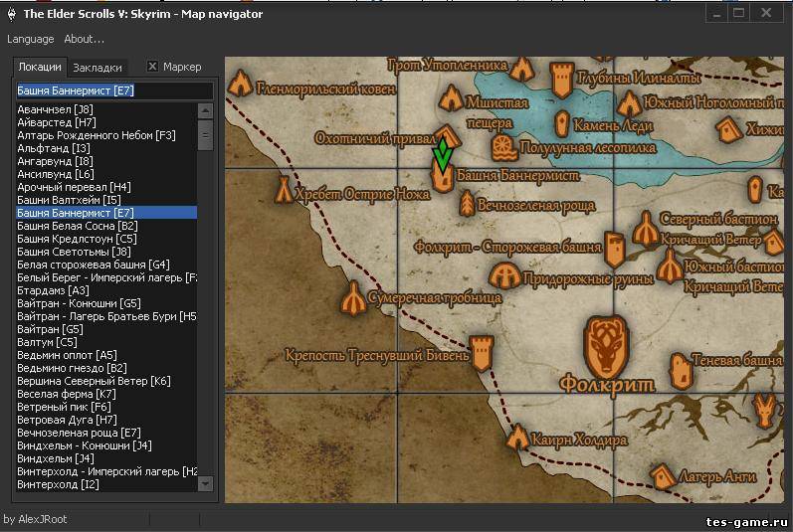The image size is (793, 532).
Task: Select Башня Кредлстоун [C5] entry
Action: [x=106, y=239]
